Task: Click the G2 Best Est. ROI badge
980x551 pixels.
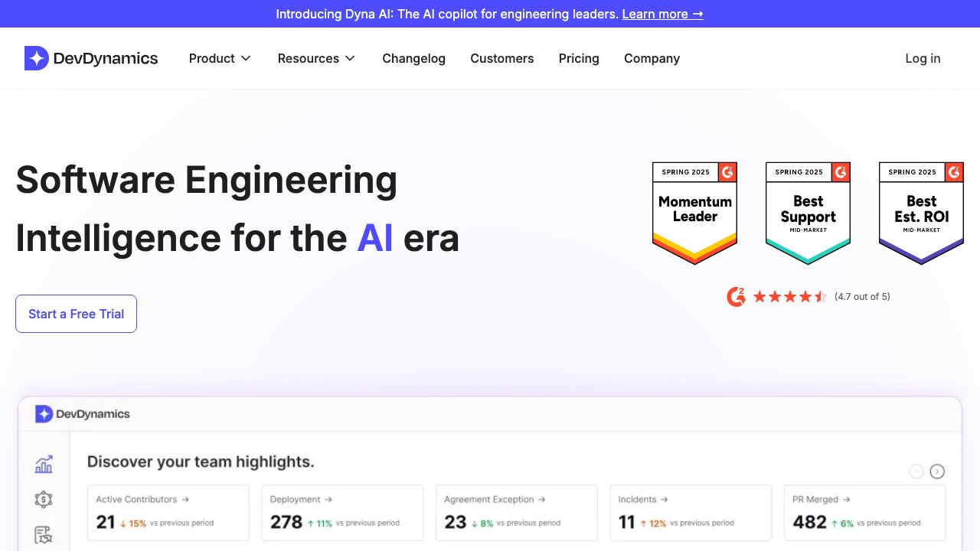Action: (x=921, y=214)
